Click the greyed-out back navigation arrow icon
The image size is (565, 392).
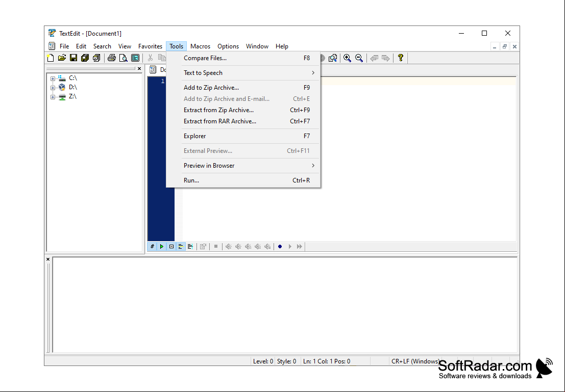click(x=374, y=58)
